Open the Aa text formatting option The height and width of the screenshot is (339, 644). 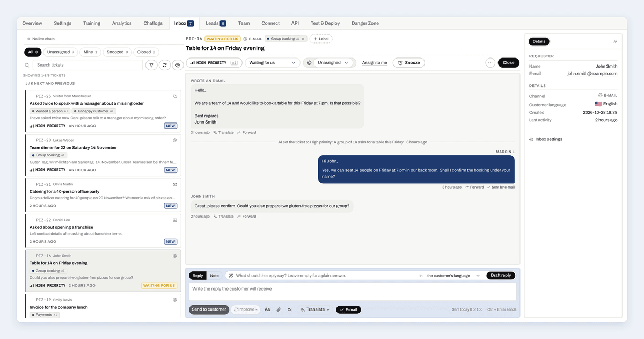point(267,309)
